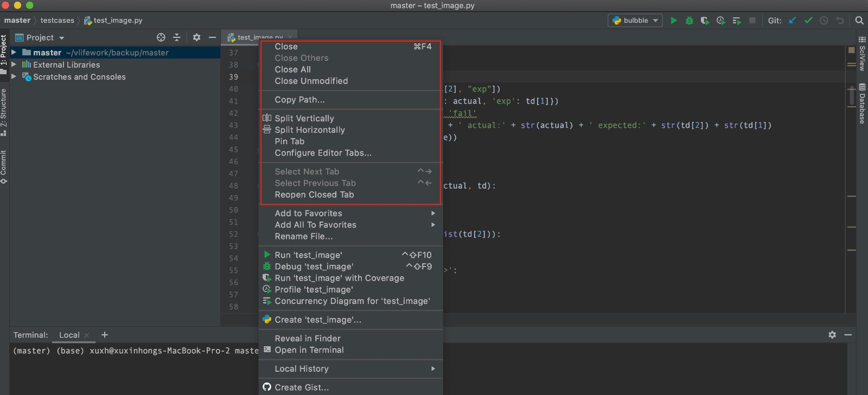The image size is (868, 395).
Task: Open the Commit tool window
Action: tap(4, 167)
